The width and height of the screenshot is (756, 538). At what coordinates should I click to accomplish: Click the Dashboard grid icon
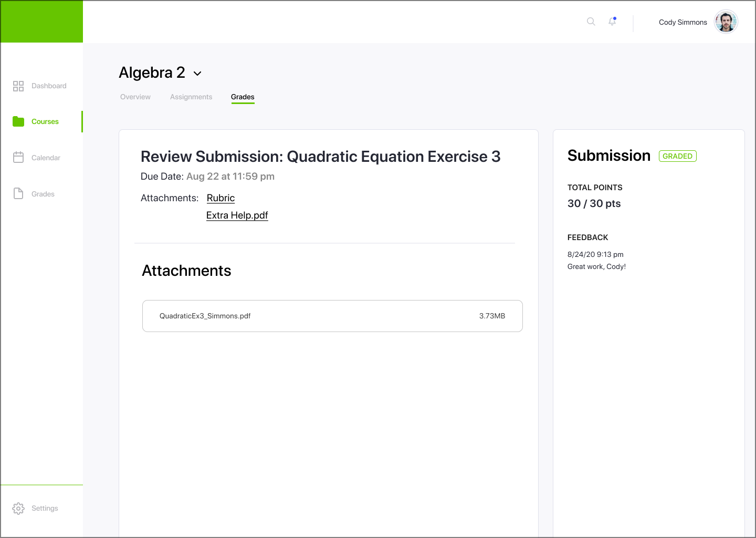[18, 86]
